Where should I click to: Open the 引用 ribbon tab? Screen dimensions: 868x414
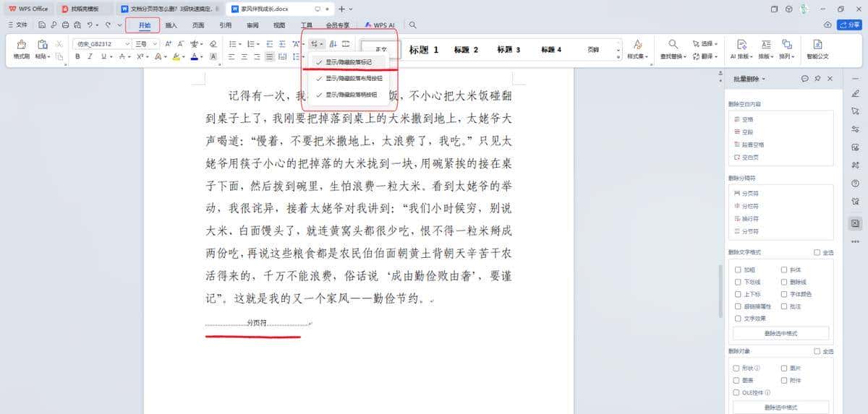click(x=226, y=25)
